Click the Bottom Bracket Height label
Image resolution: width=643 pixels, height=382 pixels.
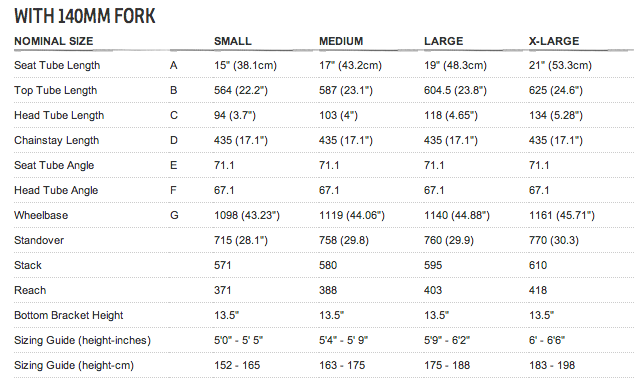pyautogui.click(x=68, y=315)
